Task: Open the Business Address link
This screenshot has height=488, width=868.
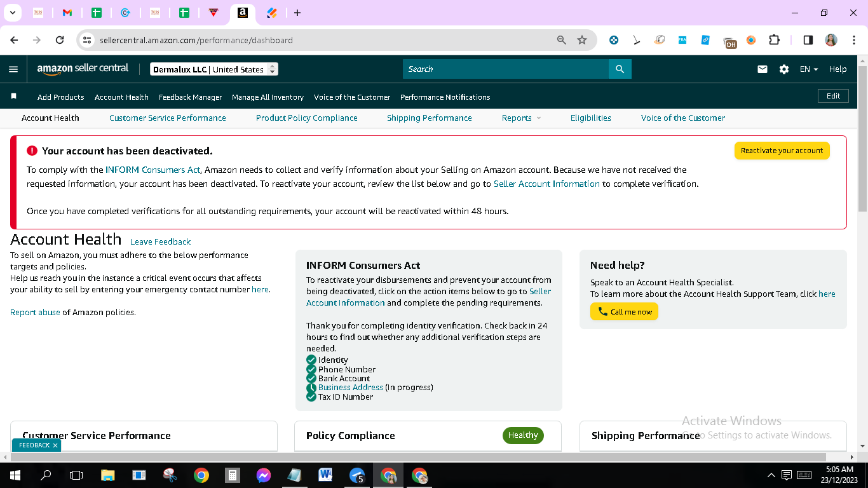Action: point(351,388)
